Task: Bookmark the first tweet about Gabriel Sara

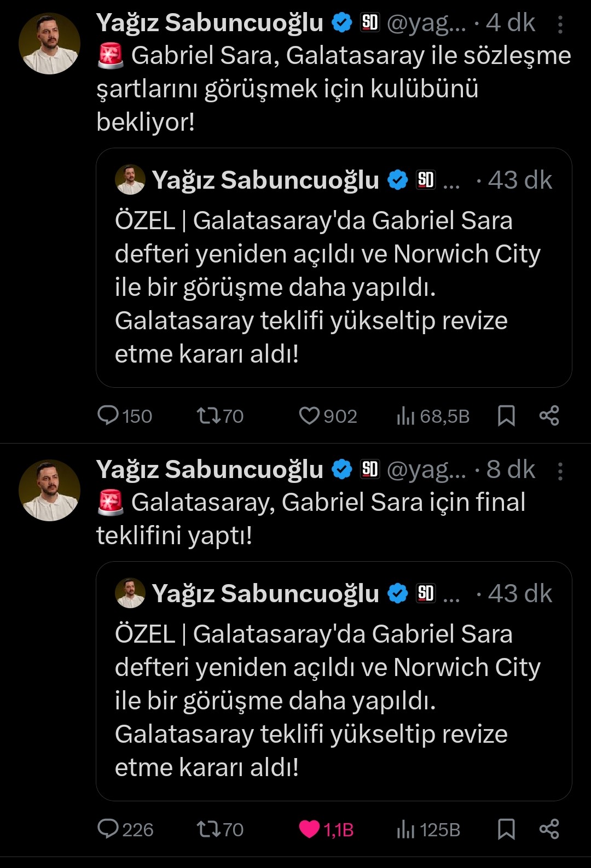Action: click(x=506, y=416)
